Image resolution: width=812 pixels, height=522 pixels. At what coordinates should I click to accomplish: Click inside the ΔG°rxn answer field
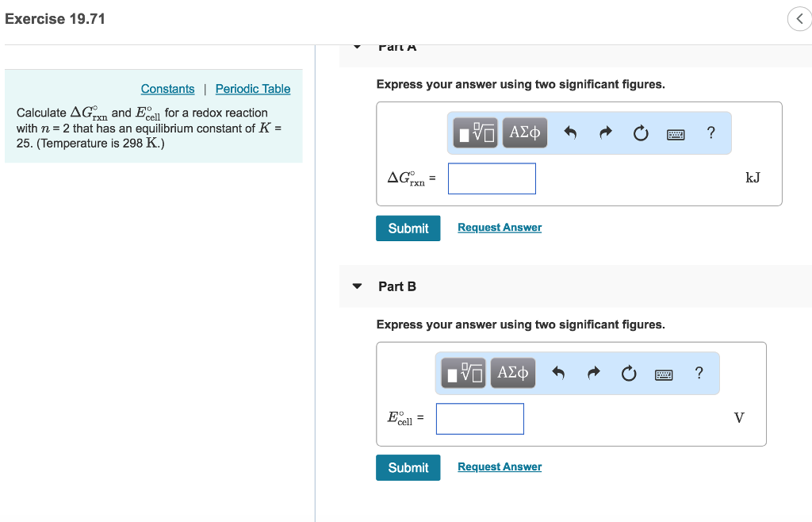(492, 178)
